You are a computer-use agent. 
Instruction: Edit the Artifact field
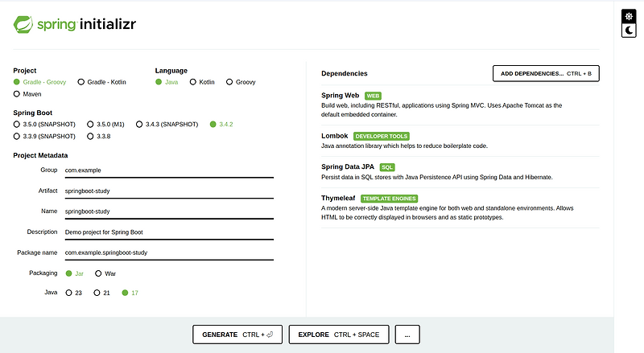point(169,191)
